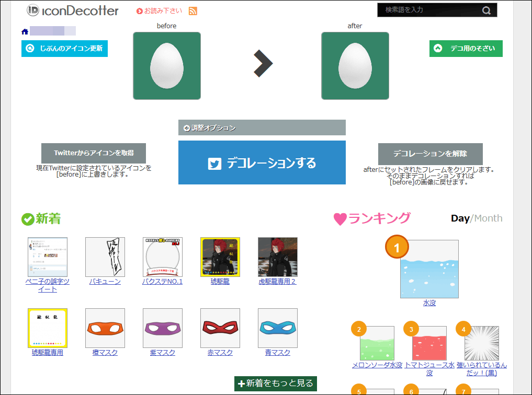This screenshot has width=532, height=395.
Task: Click the up-arrow icon on デコ用のぞい
Action: point(437,48)
